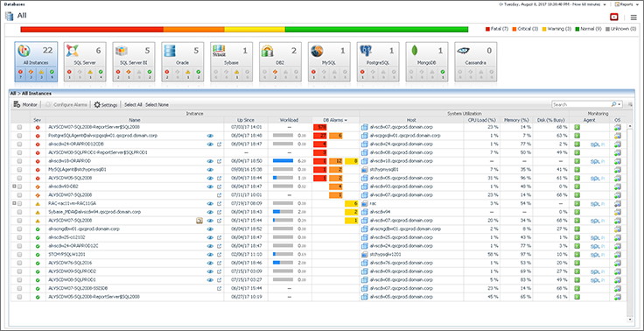Open external link icon for alvscdw24-ORAPROD12CDB
This screenshot has width=644, height=331.
click(219, 144)
